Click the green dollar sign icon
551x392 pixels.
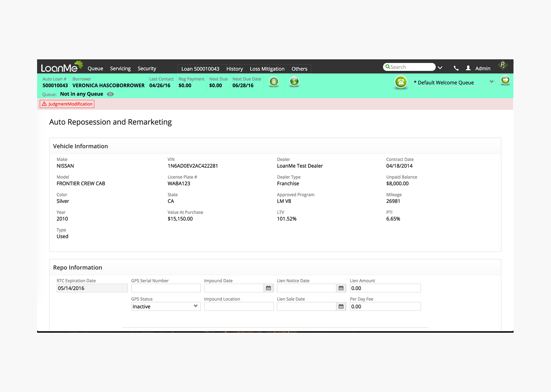click(294, 82)
